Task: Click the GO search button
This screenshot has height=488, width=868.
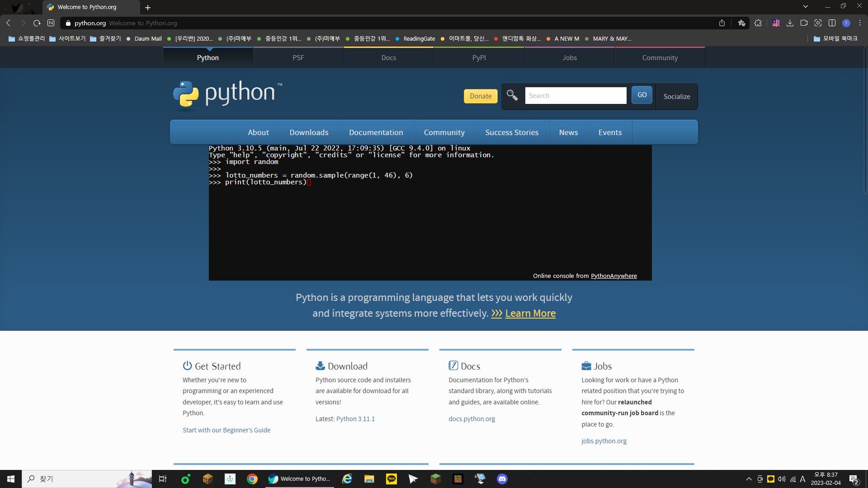Action: pyautogui.click(x=642, y=95)
